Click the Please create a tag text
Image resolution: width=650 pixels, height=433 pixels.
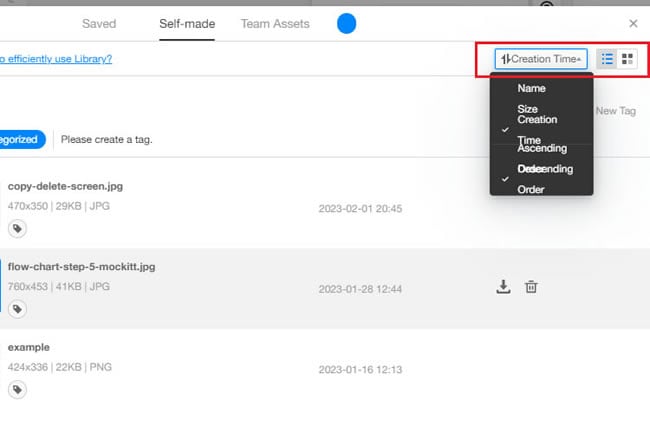pyautogui.click(x=107, y=140)
